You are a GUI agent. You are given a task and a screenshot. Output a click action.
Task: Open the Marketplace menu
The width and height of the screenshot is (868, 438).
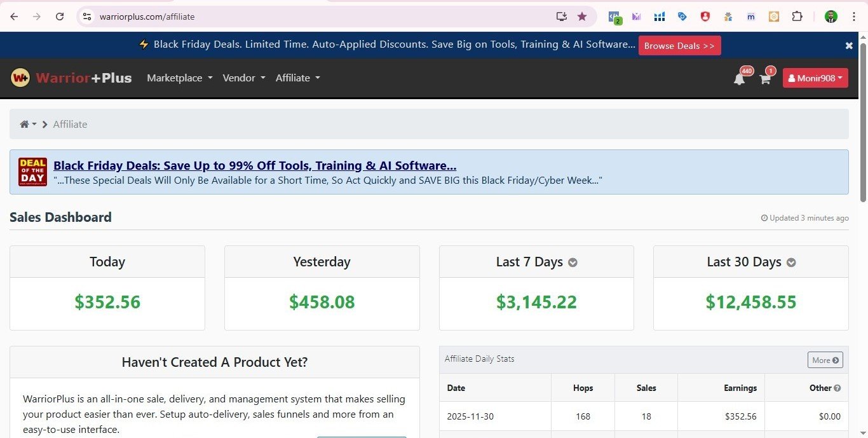pos(179,78)
